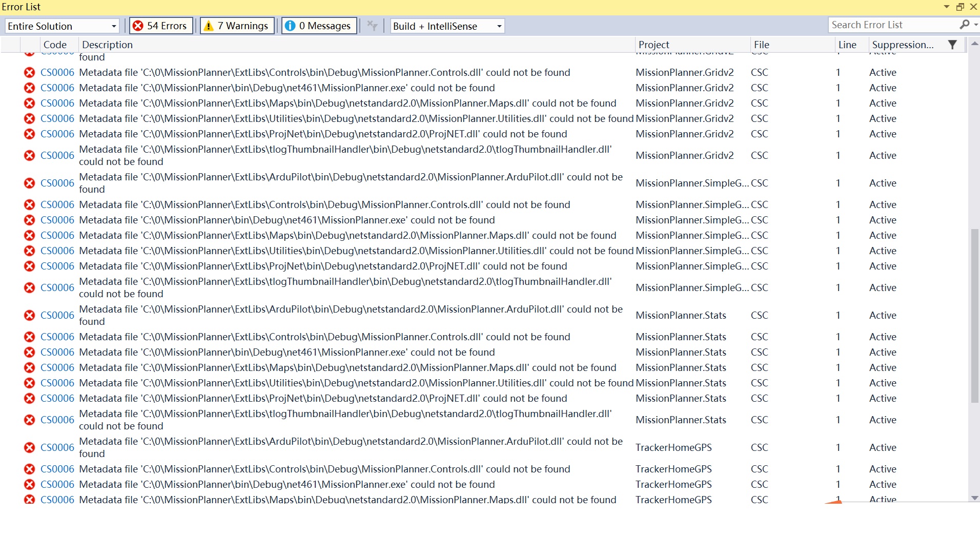Toggle the 7 Warnings filter button
This screenshot has width=980, height=537.
pyautogui.click(x=237, y=26)
